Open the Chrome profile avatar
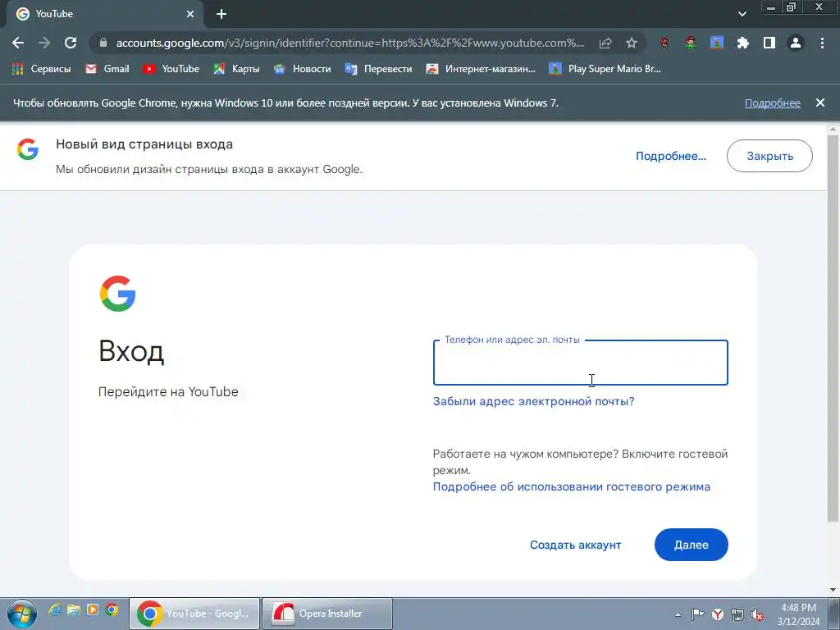This screenshot has width=840, height=630. pos(796,43)
